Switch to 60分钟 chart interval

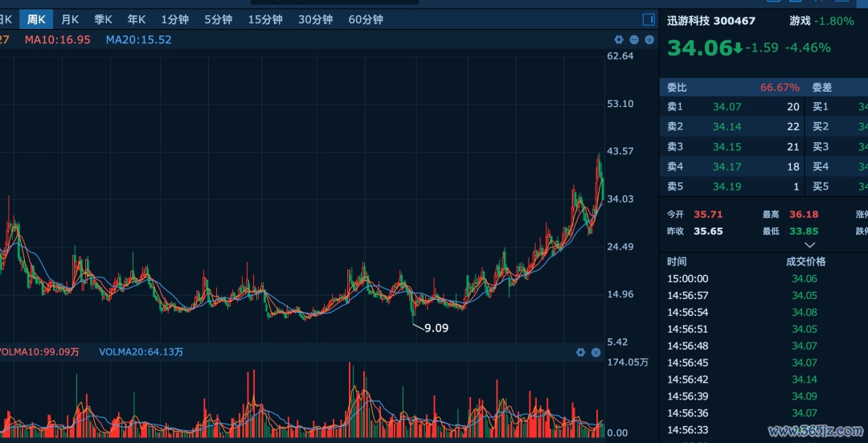tap(366, 19)
